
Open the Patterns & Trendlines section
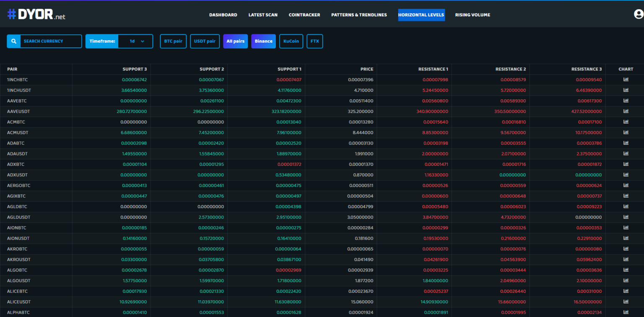[359, 15]
